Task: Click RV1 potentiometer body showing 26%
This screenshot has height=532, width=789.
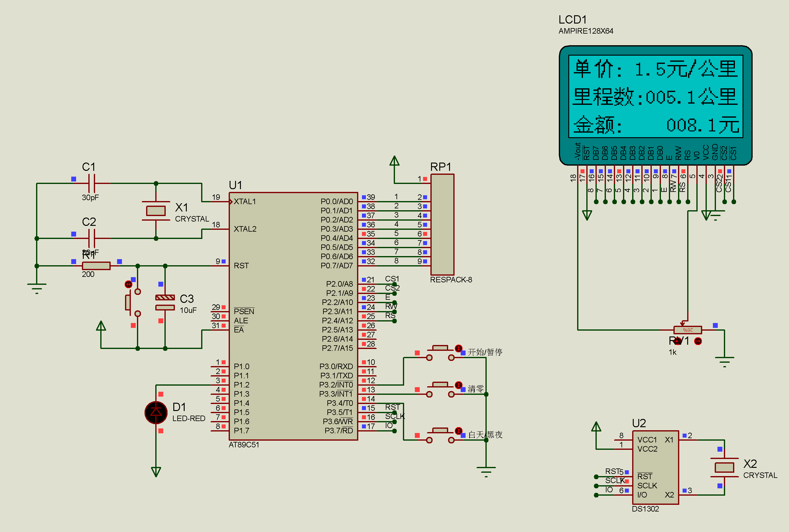Action: click(x=688, y=330)
